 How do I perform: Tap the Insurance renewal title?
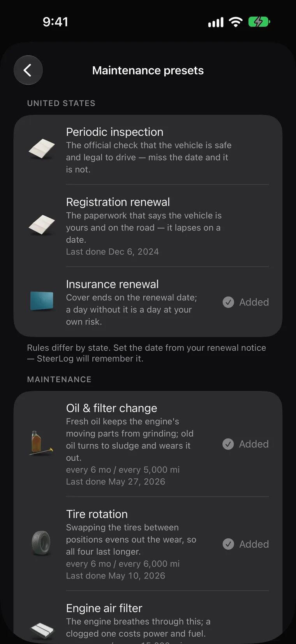point(113,284)
